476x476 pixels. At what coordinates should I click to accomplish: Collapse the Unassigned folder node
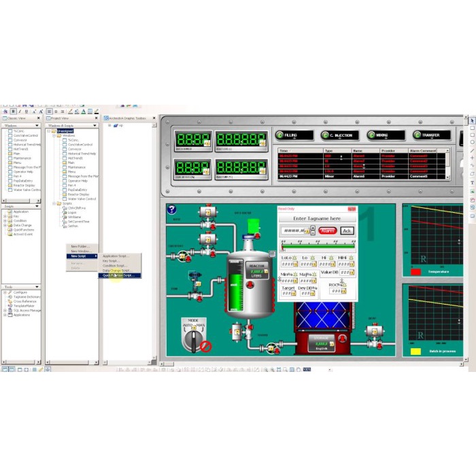coord(48,131)
